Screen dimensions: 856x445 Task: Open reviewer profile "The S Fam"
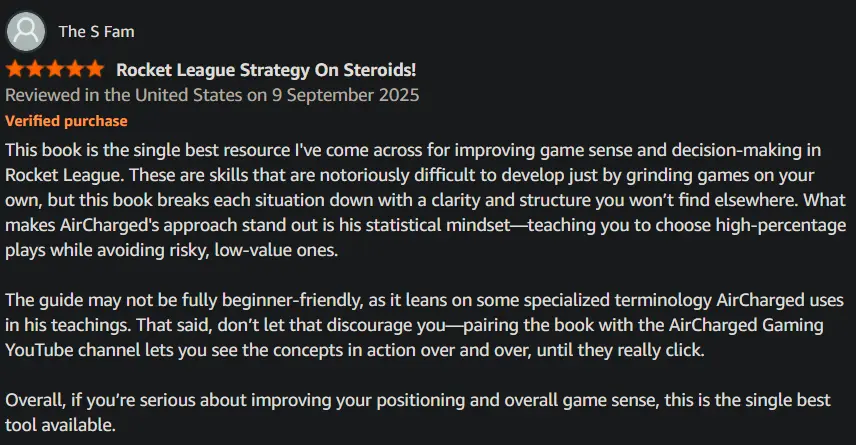[96, 31]
